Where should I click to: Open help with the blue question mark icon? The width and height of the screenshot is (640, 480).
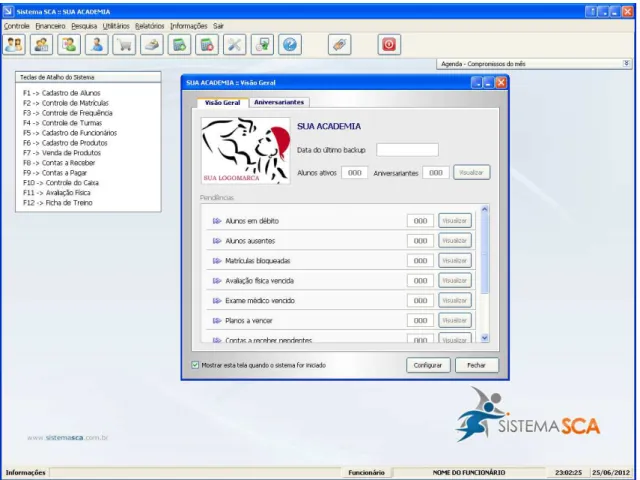coord(290,44)
